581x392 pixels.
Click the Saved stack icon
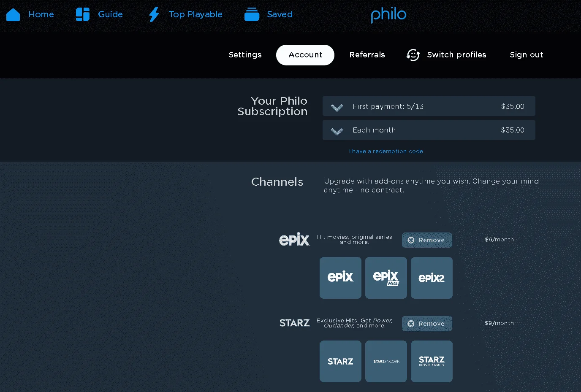(252, 14)
